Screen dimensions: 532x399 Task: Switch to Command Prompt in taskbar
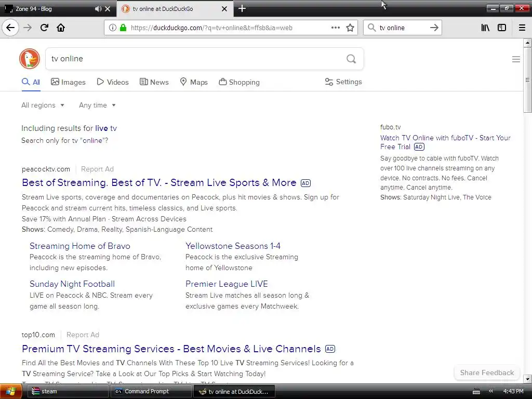click(x=150, y=392)
